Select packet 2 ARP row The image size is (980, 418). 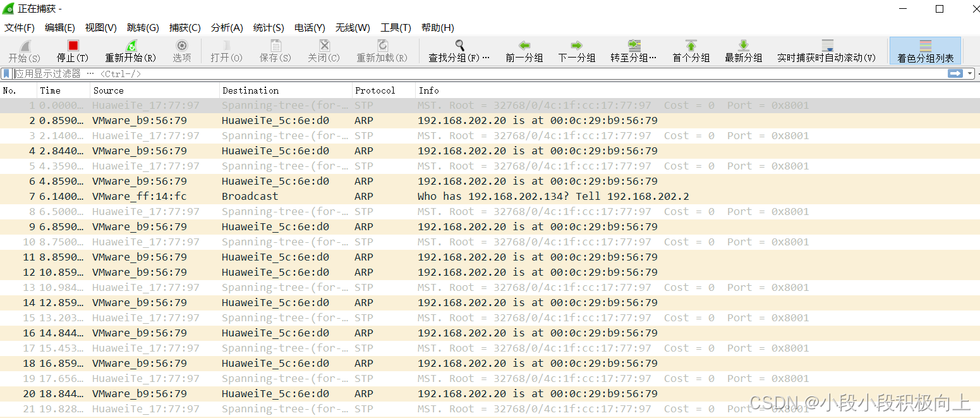pyautogui.click(x=490, y=121)
